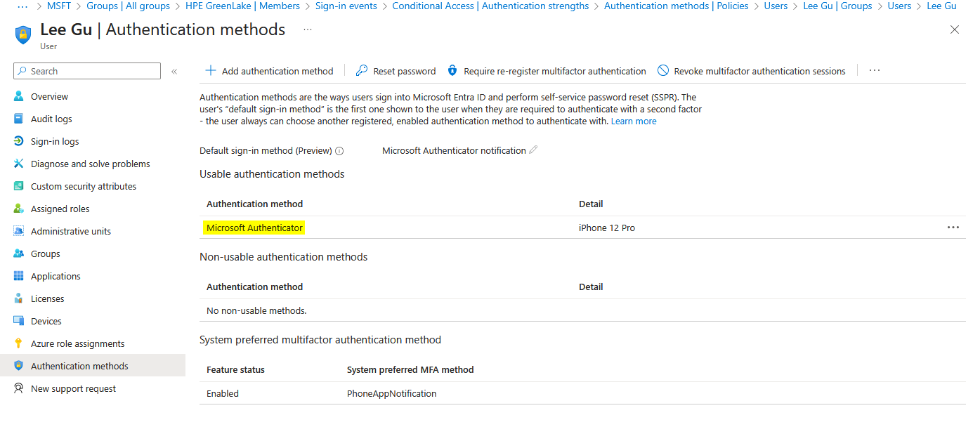Viewport: 980px width, 441px height.
Task: Click the Require re-register multifactor authentication shield icon
Action: click(x=452, y=71)
